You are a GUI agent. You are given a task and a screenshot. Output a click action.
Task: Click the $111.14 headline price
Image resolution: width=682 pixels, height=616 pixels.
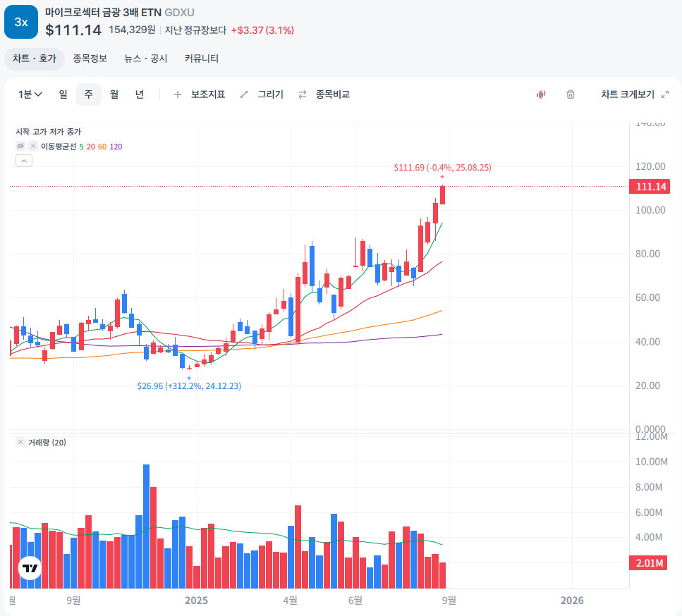[x=73, y=30]
